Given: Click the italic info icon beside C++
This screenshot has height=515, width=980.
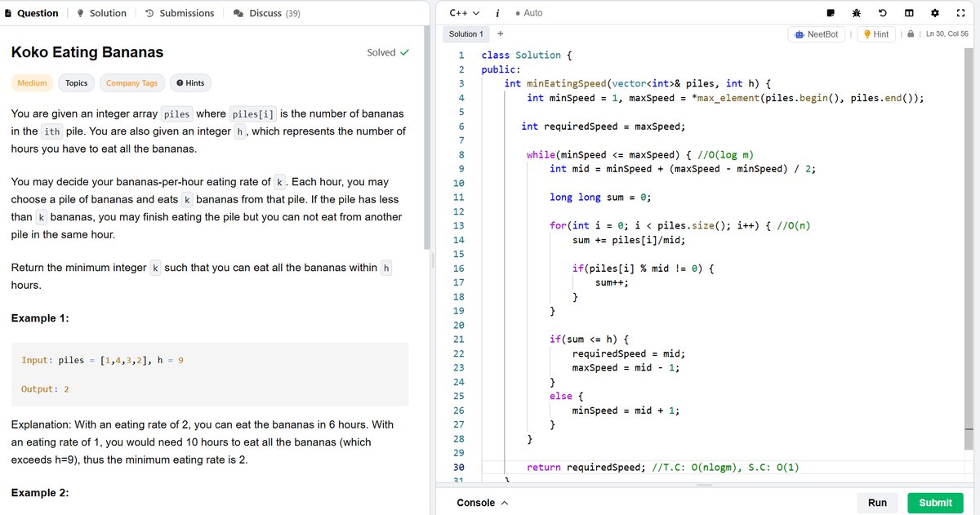Looking at the screenshot, I should [497, 13].
